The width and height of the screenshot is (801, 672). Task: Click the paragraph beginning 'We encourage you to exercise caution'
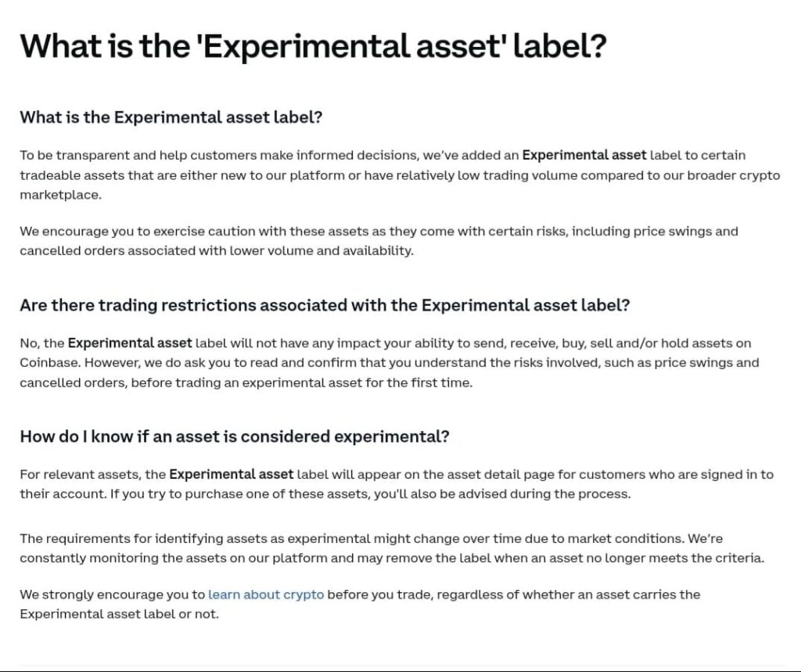(x=379, y=241)
